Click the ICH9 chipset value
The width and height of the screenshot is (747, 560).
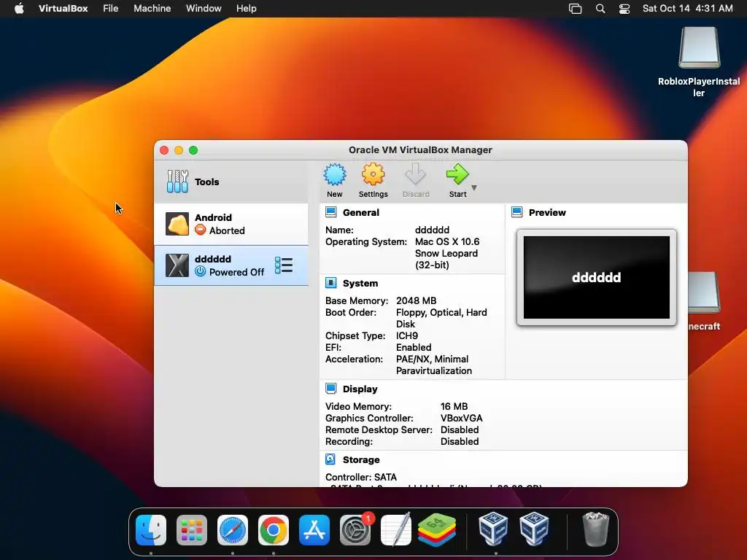pos(407,335)
